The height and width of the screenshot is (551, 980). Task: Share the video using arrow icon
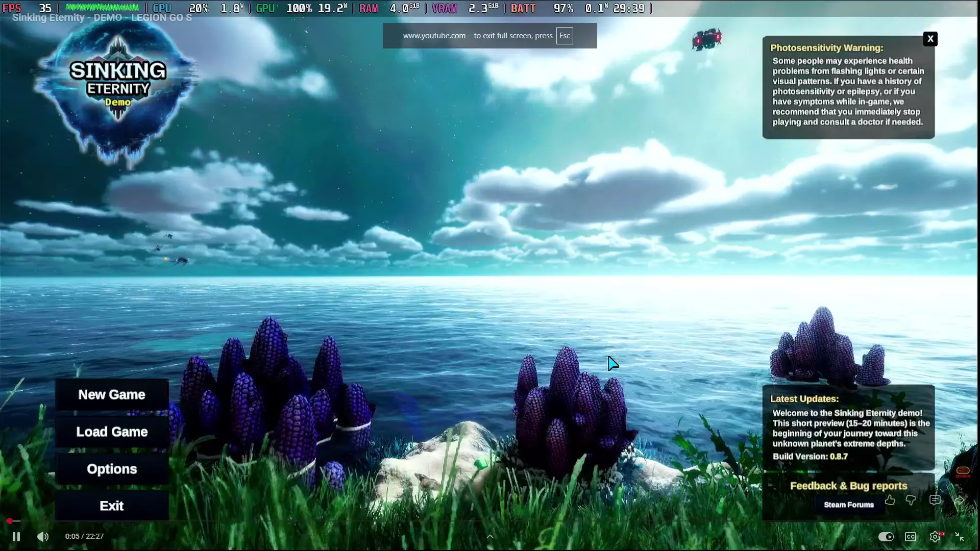(960, 500)
